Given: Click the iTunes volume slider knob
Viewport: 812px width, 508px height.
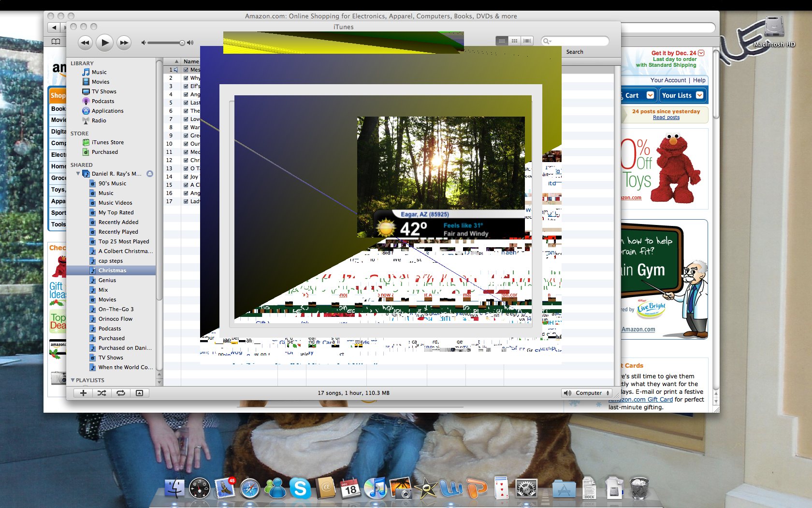Looking at the screenshot, I should (x=182, y=43).
